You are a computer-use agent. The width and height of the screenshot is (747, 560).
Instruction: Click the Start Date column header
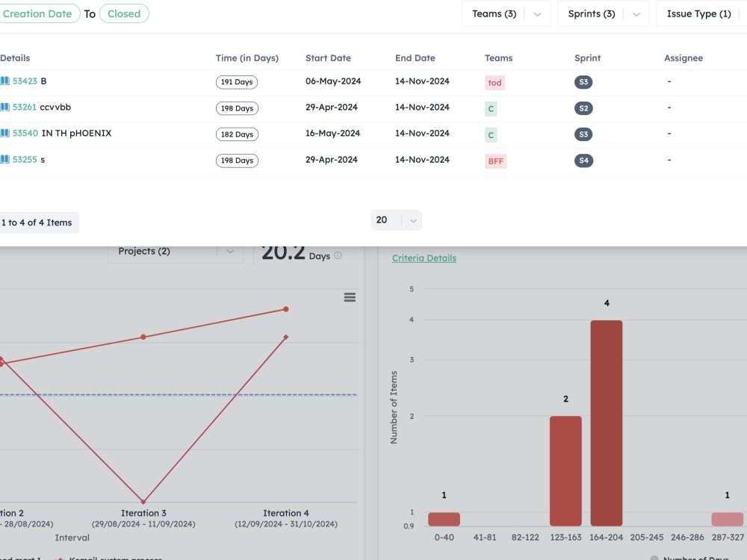click(x=328, y=58)
